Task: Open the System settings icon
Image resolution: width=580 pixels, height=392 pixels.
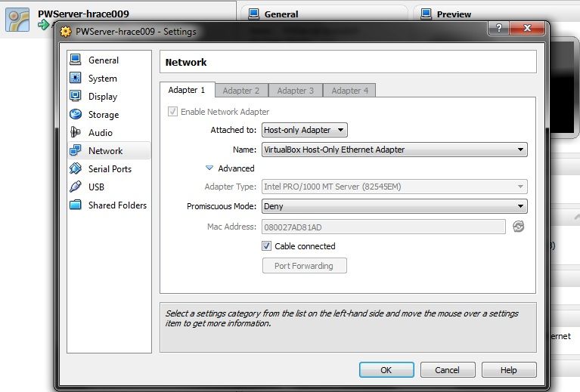Action: pos(75,79)
